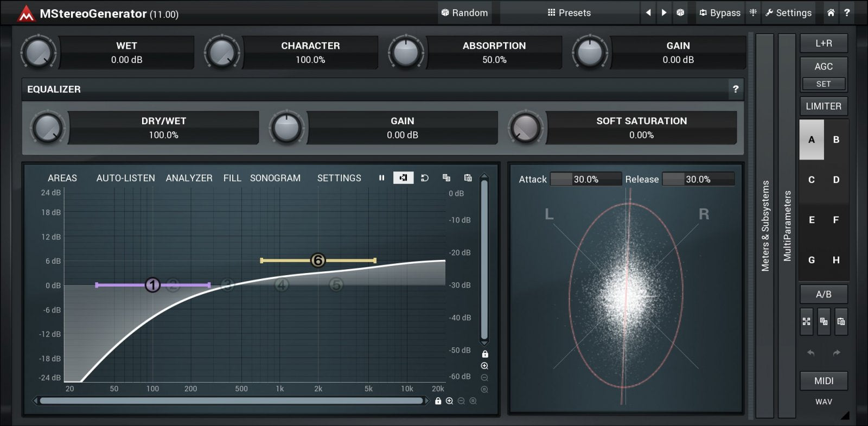Reset vertical zoom on equalizer graph
This screenshot has height=426, width=868.
pos(484,389)
